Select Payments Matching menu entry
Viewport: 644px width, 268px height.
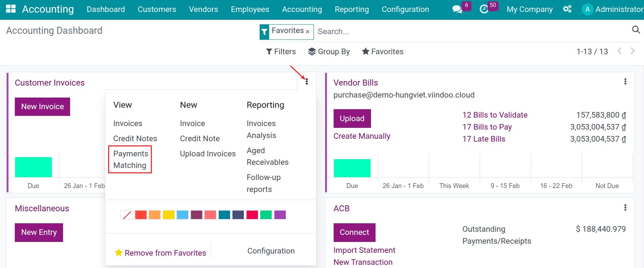coord(130,160)
